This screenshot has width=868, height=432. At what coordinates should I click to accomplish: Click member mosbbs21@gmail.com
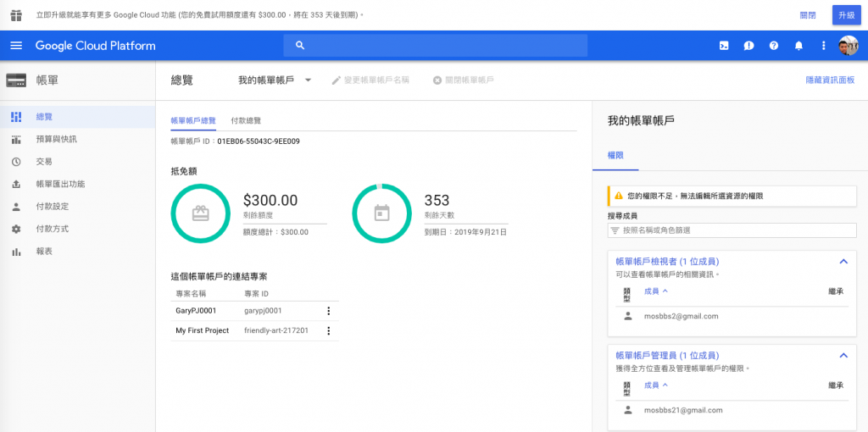pos(683,411)
